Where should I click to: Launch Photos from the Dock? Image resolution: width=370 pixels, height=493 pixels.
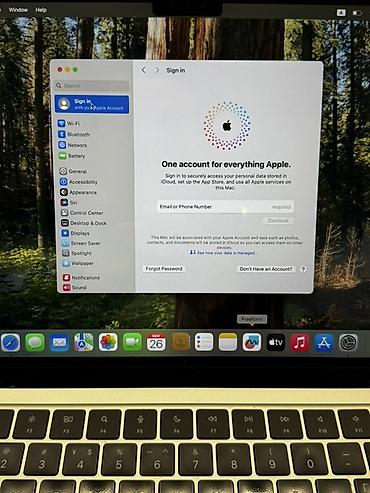108,342
